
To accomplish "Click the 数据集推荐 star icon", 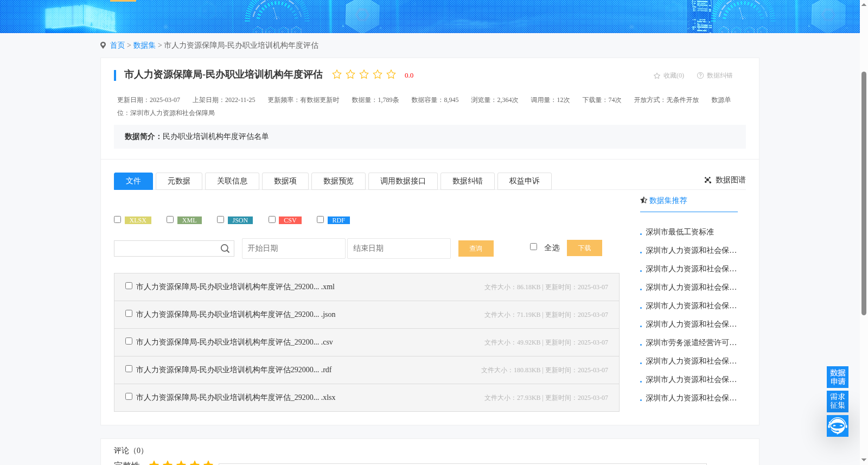I will 644,200.
